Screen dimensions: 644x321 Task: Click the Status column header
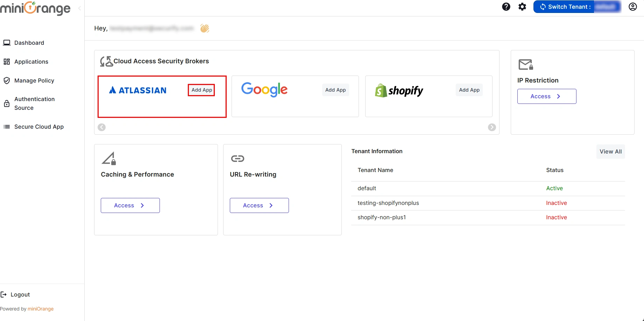click(x=555, y=170)
